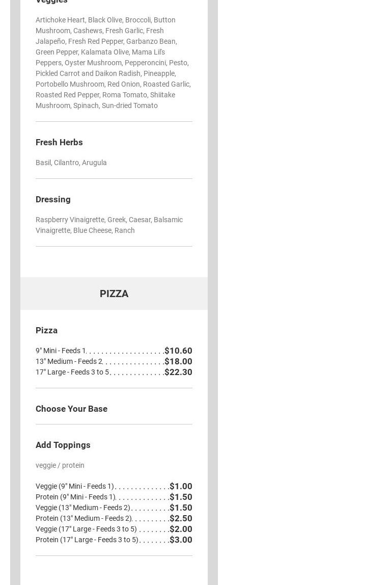
Task: Choose the 13" Medium - Feeds 2 pizza
Action: click(x=69, y=361)
